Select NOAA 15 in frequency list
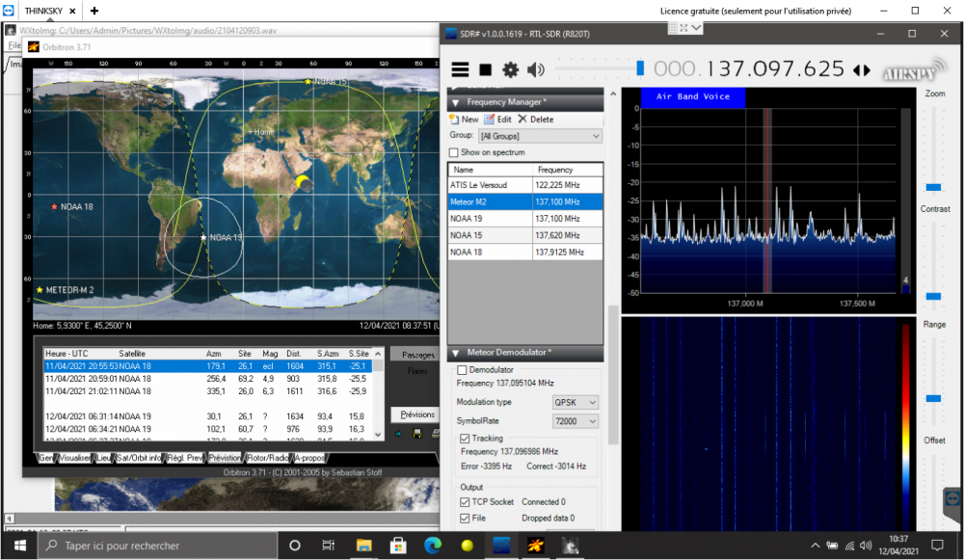 (525, 235)
